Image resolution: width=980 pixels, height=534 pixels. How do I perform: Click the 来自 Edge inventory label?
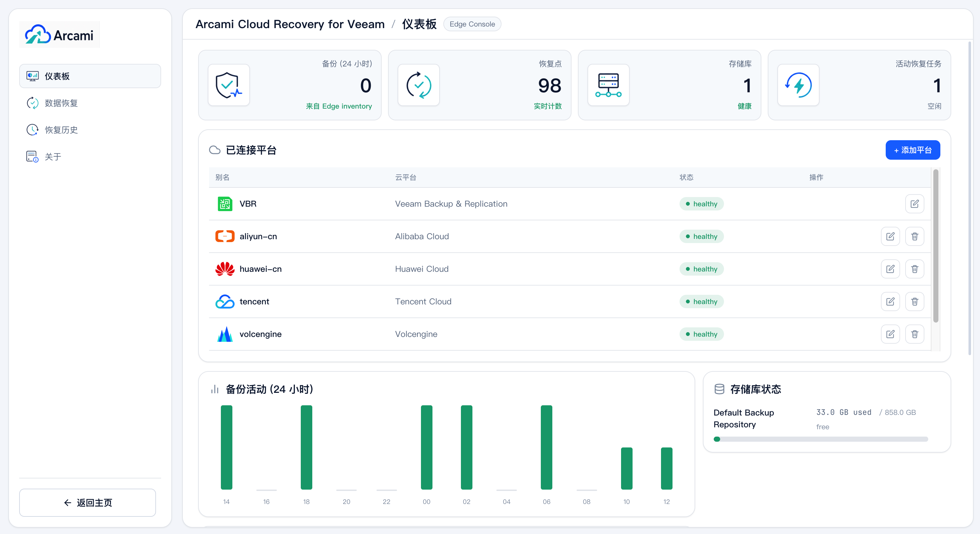[339, 106]
